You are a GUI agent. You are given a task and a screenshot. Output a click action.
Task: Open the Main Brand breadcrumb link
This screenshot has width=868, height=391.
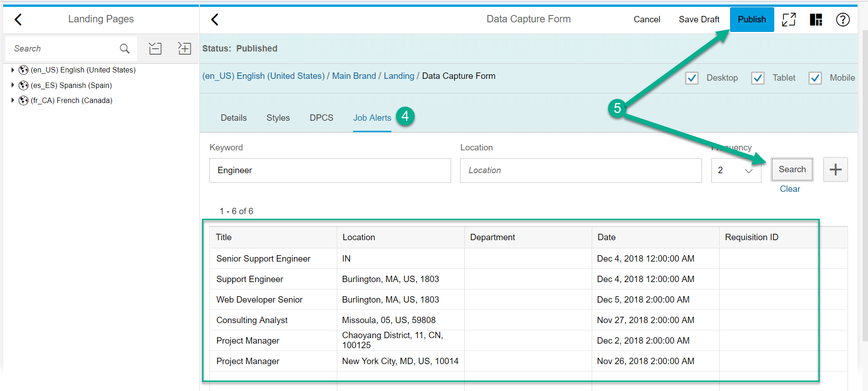tap(354, 76)
